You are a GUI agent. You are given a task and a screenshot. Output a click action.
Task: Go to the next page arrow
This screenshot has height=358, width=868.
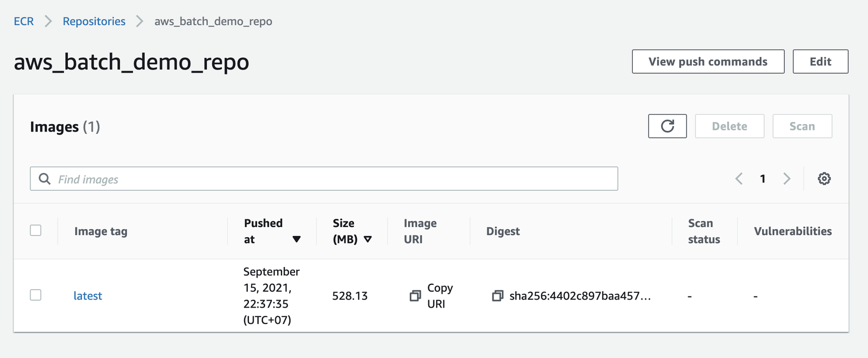pyautogui.click(x=786, y=179)
